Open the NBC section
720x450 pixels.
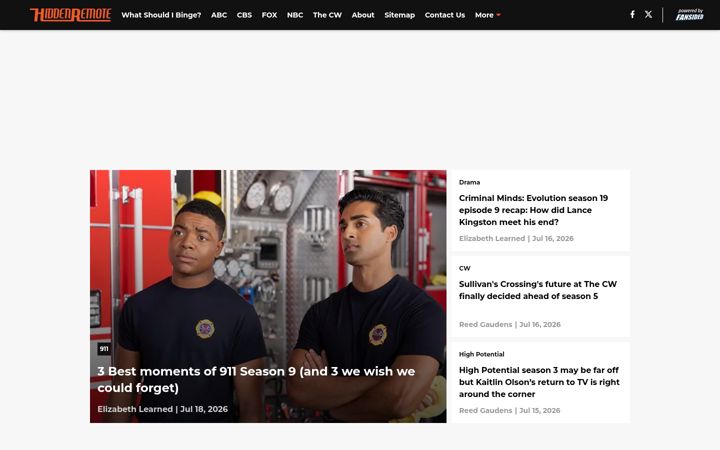pos(295,15)
